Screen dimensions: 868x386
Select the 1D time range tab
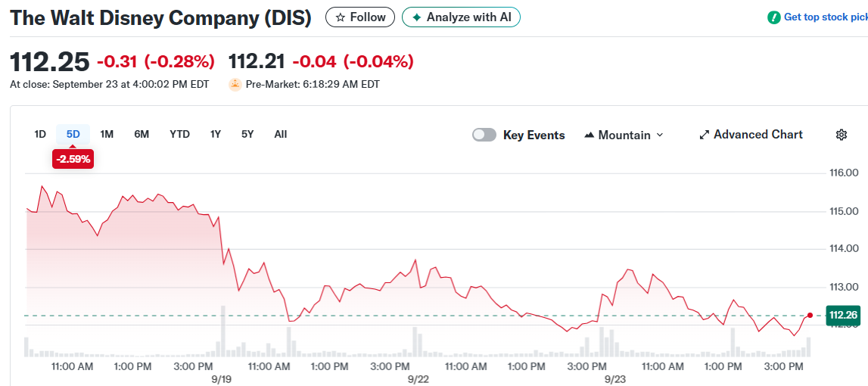[40, 134]
